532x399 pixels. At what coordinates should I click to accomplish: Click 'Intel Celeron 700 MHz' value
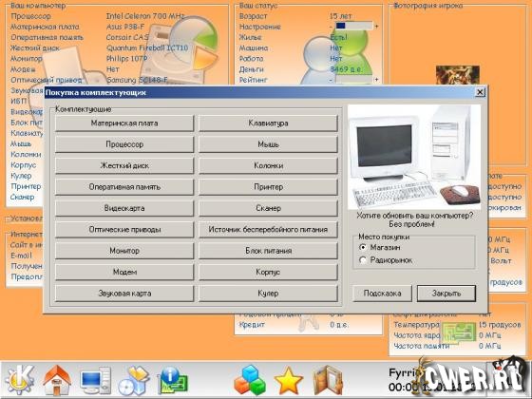pyautogui.click(x=145, y=16)
